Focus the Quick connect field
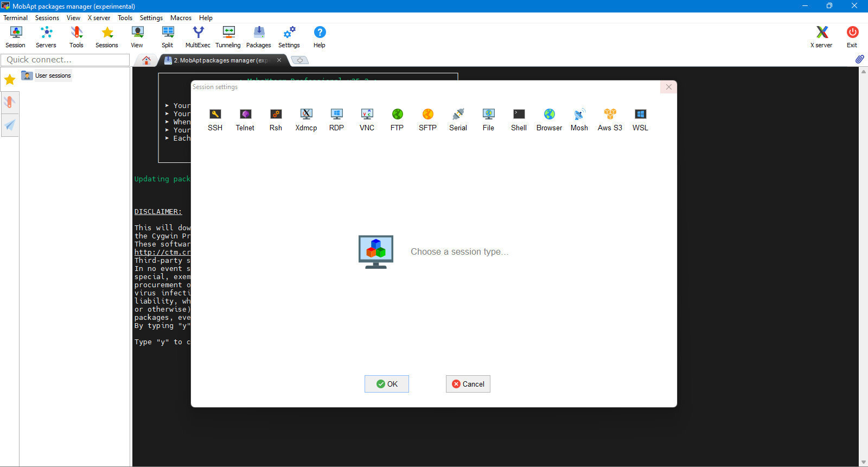 click(66, 60)
